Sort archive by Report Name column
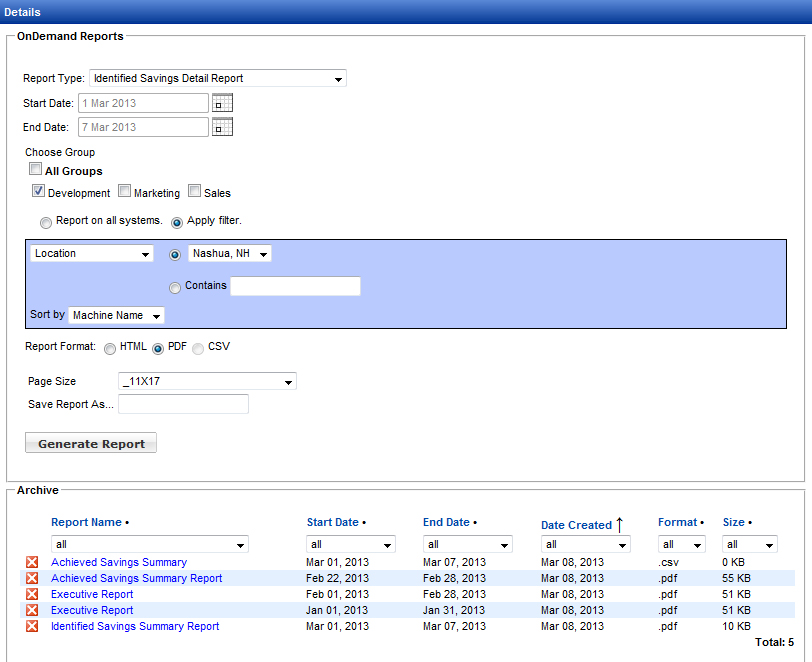This screenshot has height=662, width=812. (86, 522)
